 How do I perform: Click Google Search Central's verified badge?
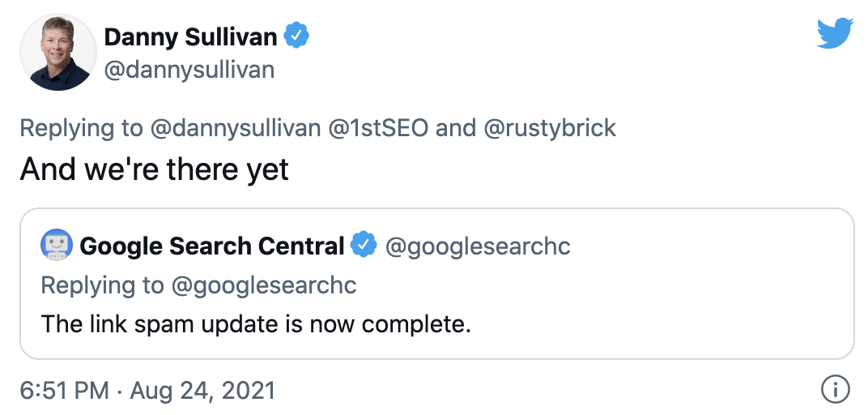coord(364,246)
